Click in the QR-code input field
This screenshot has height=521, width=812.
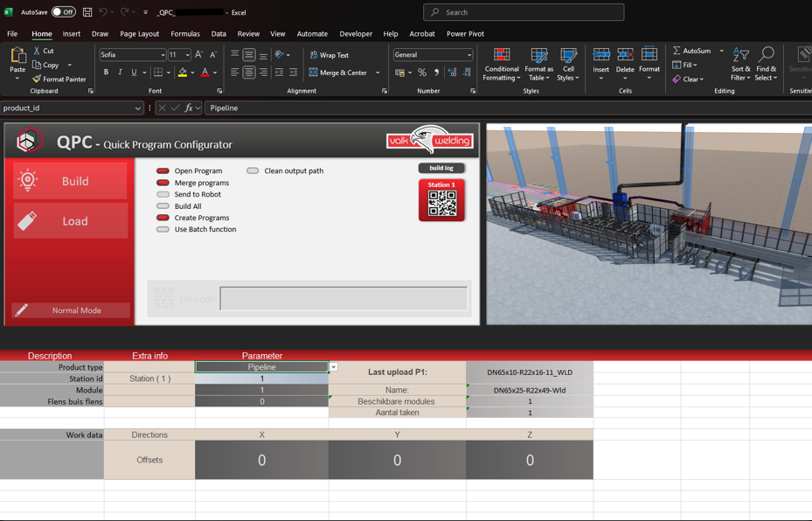click(x=344, y=299)
